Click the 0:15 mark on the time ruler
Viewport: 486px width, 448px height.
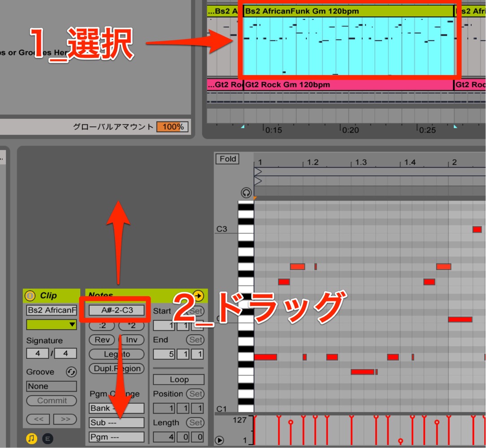click(x=273, y=130)
